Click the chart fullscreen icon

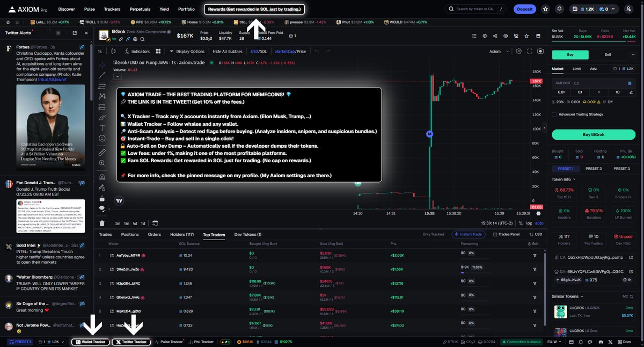point(530,52)
